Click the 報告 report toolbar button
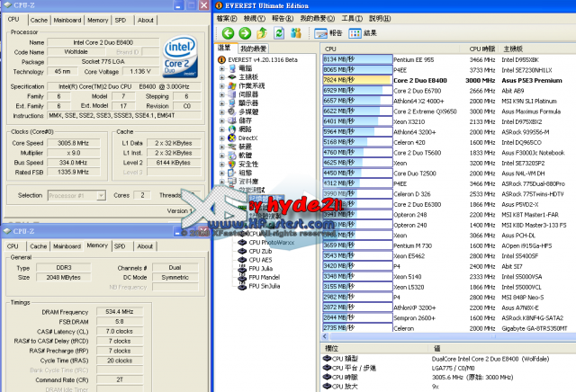The width and height of the screenshot is (576, 392). (328, 33)
